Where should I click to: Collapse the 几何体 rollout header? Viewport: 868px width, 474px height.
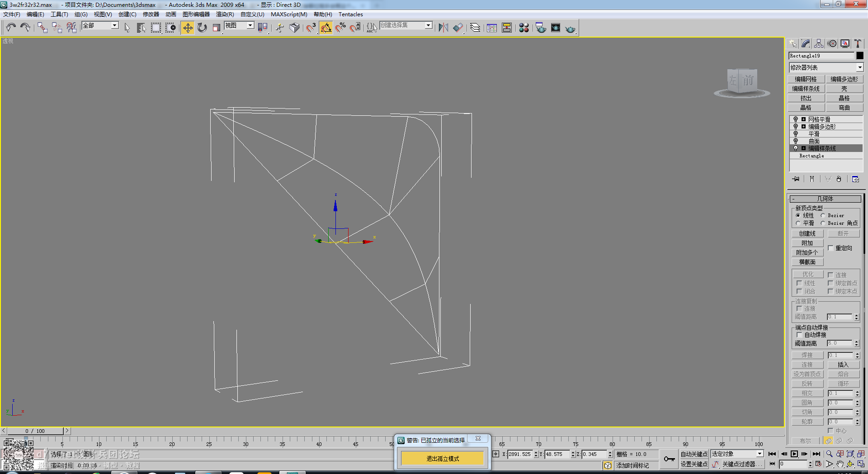click(825, 199)
